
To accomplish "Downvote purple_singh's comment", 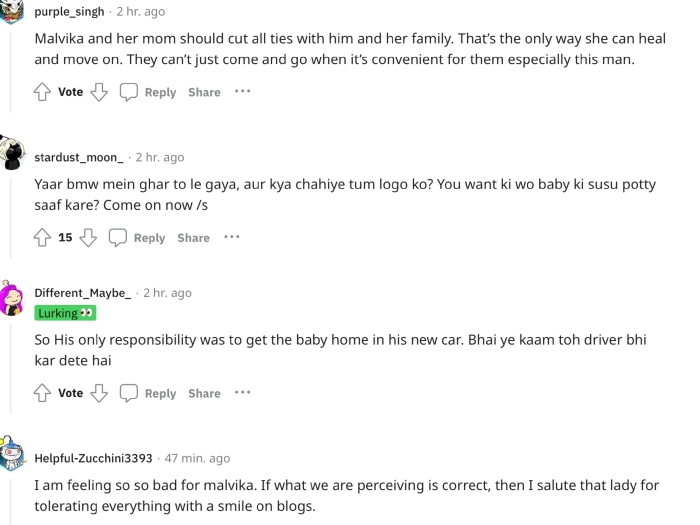I will click(x=98, y=92).
